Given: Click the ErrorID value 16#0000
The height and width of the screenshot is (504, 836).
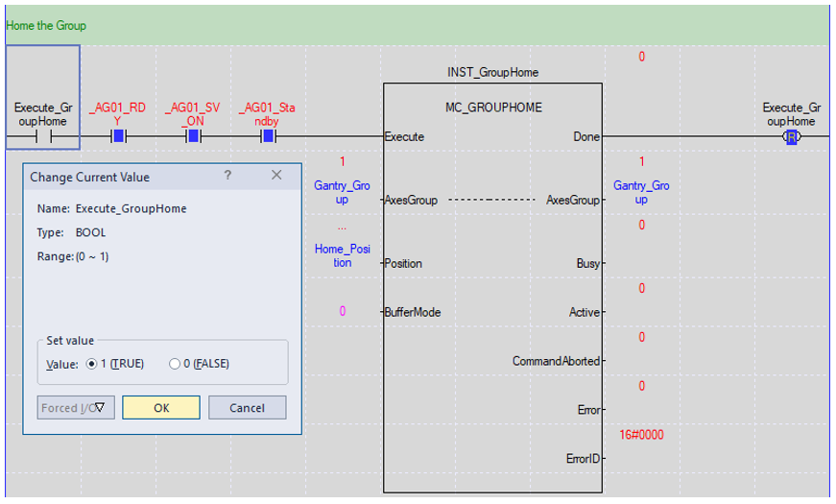Looking at the screenshot, I should [x=640, y=435].
